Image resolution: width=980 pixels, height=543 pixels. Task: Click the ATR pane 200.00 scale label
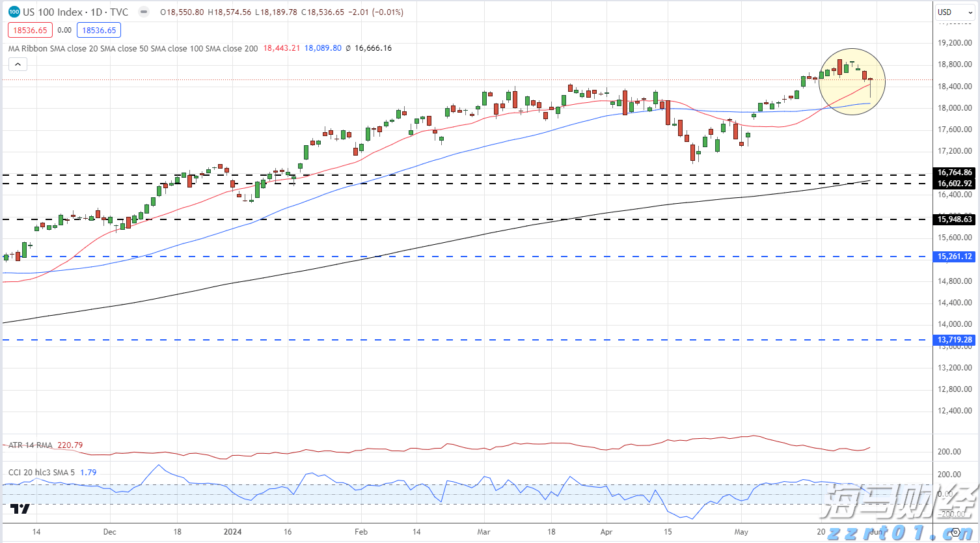[949, 452]
